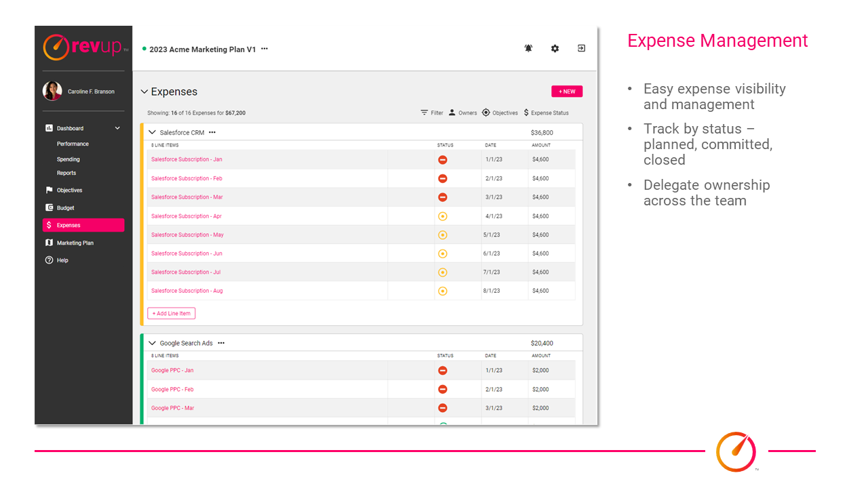Open the three-dot menu beside Google Search Ads
868x488 pixels.
(221, 343)
